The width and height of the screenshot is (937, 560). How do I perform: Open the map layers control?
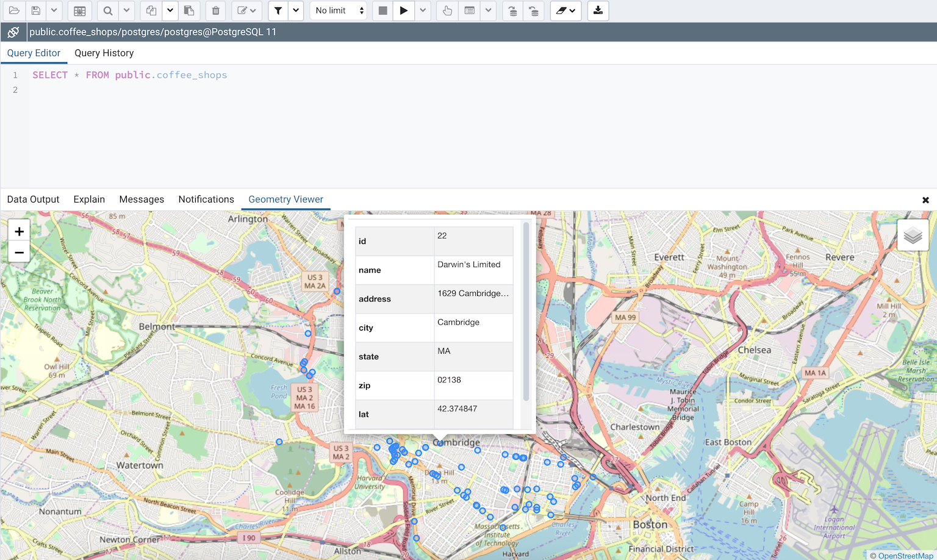click(x=913, y=235)
